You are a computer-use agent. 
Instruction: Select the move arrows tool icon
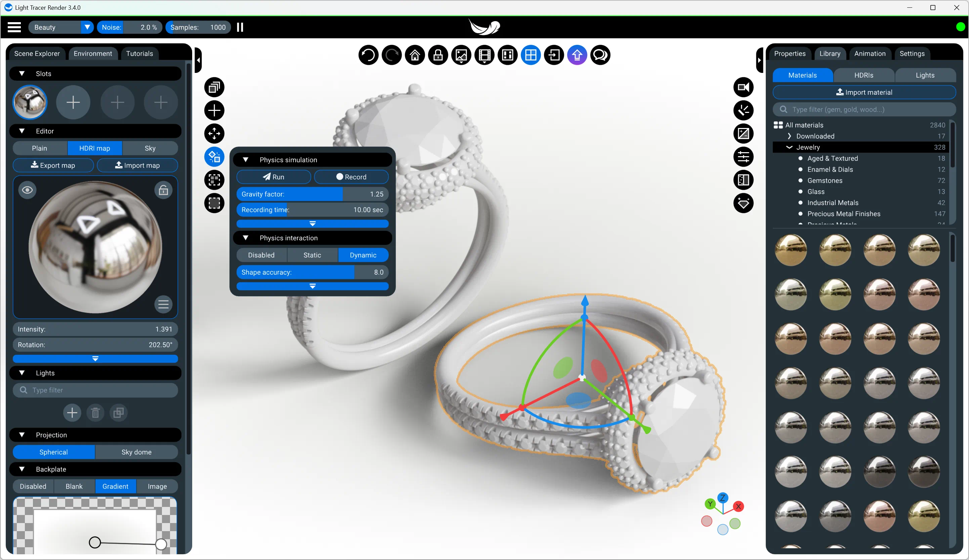click(214, 134)
